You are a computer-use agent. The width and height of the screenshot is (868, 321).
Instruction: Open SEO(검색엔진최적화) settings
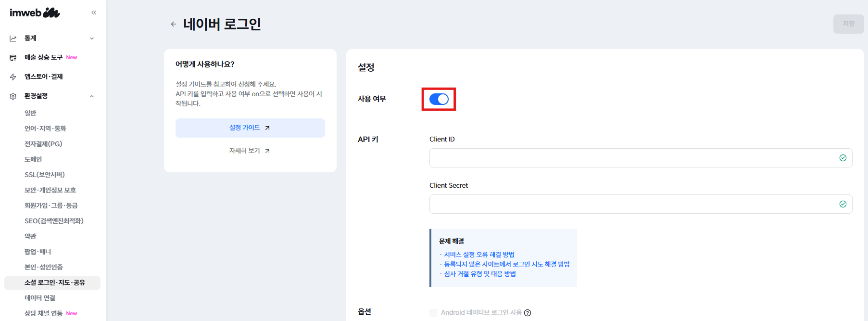pyautogui.click(x=54, y=221)
